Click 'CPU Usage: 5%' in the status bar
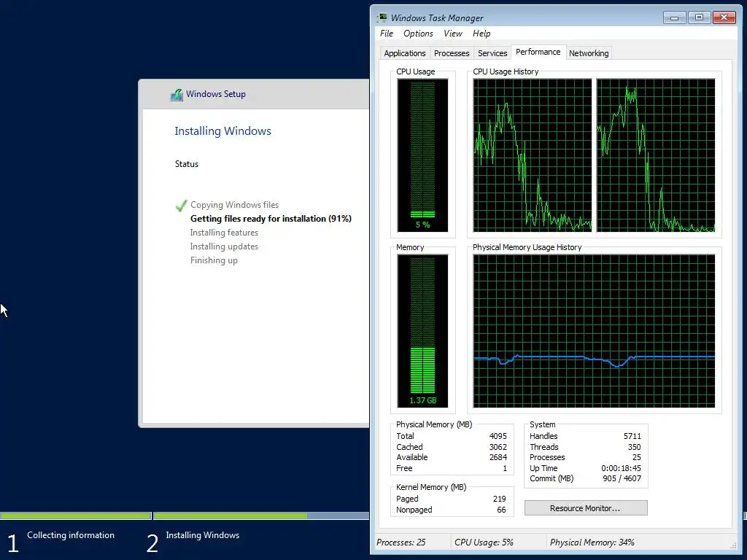Image resolution: width=747 pixels, height=560 pixels. (x=484, y=542)
